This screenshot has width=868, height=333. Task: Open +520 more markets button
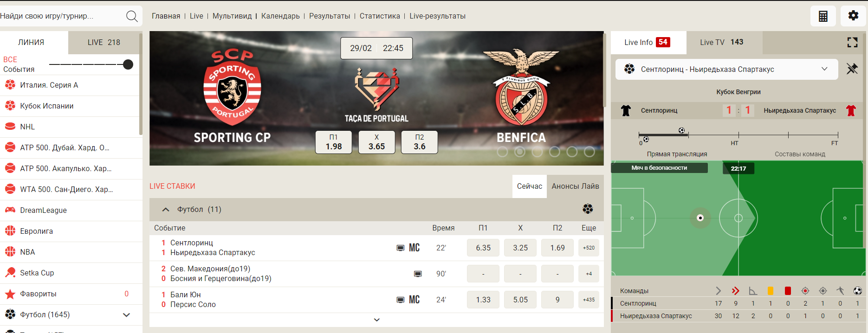(x=589, y=248)
